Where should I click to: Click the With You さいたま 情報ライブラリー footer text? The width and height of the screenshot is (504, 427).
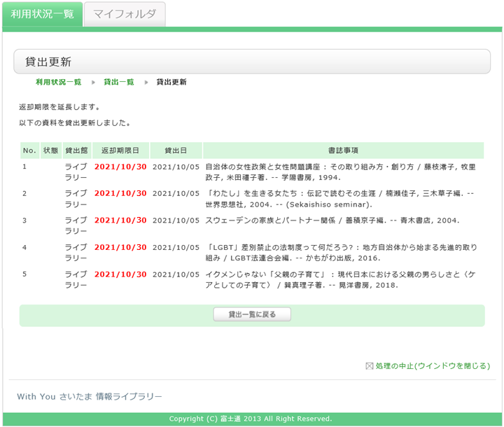pyautogui.click(x=90, y=397)
